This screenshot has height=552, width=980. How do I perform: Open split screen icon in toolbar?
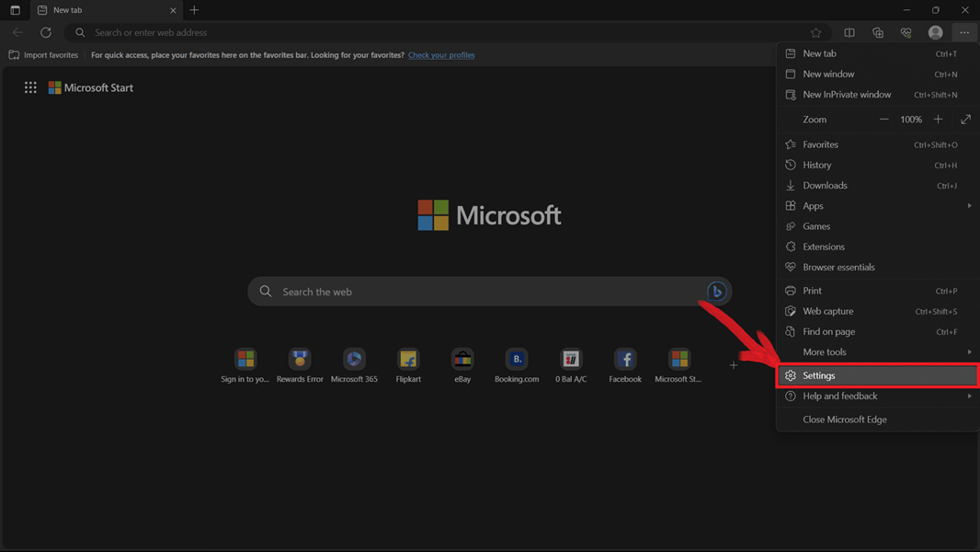coord(849,32)
